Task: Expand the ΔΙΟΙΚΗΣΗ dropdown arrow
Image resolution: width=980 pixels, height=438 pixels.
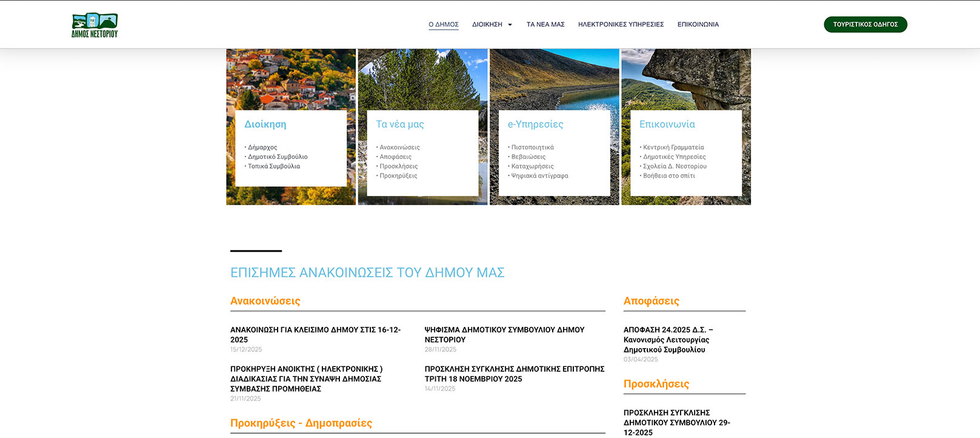Action: click(x=510, y=25)
